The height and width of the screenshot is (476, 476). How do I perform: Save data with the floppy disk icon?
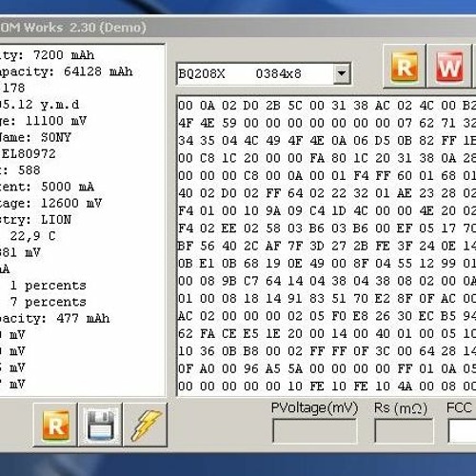(100, 426)
